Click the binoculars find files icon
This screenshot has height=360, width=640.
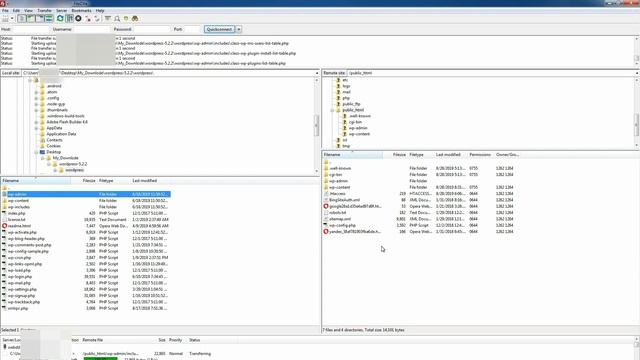point(135,19)
